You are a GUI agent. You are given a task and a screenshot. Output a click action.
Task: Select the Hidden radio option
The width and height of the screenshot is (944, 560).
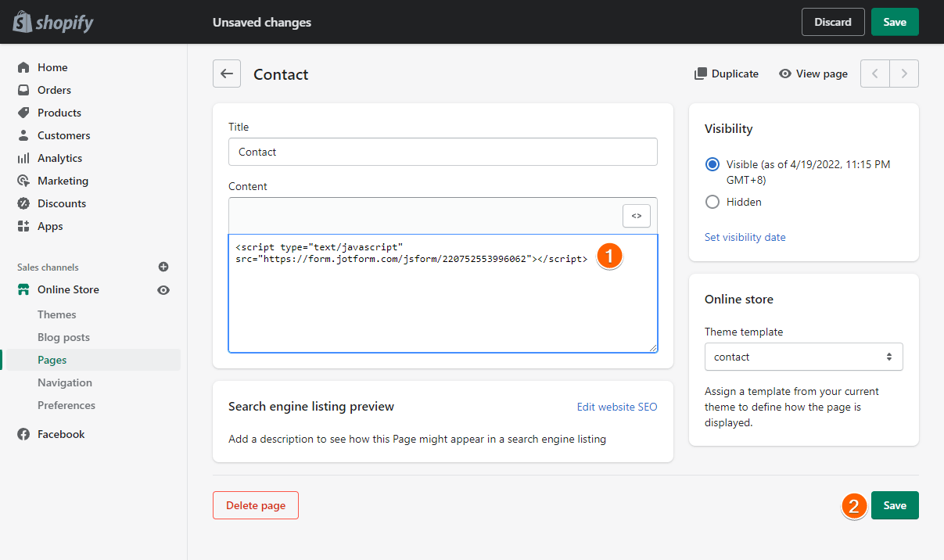712,202
